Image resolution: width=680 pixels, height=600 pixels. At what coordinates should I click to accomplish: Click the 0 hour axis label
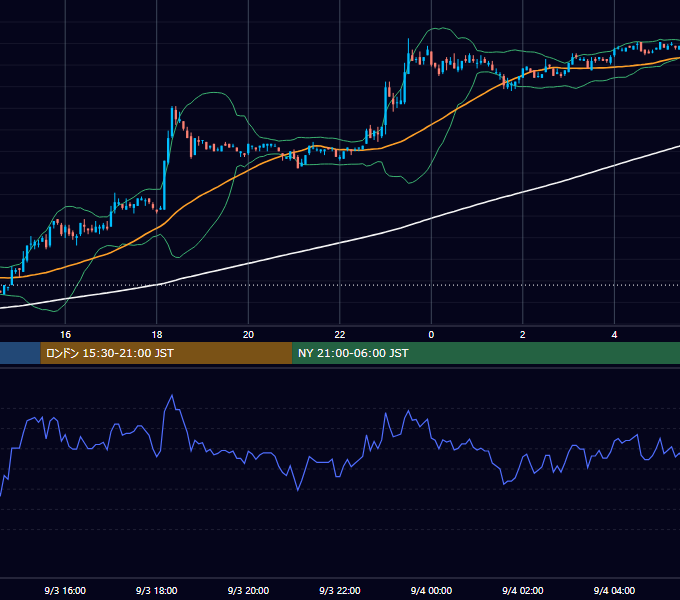click(x=431, y=335)
